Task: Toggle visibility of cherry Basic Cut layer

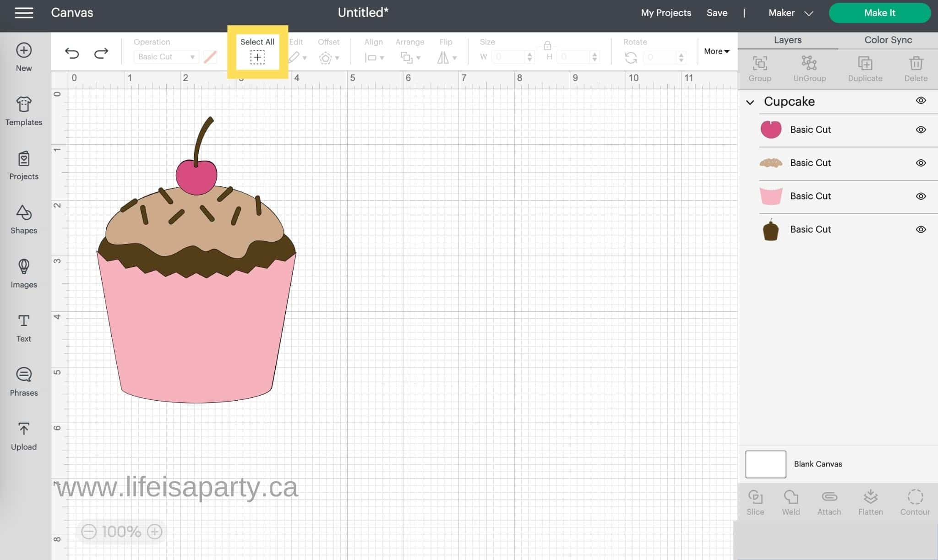Action: (x=921, y=129)
